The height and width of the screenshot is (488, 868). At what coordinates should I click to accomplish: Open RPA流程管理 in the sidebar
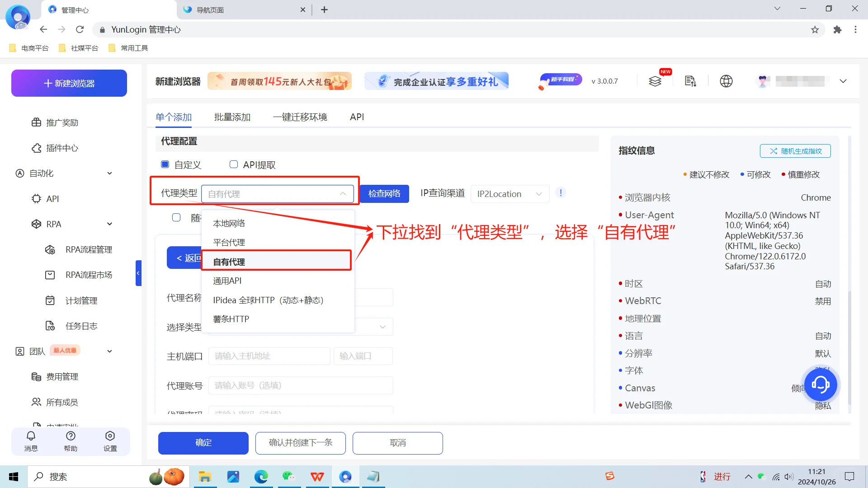click(88, 249)
